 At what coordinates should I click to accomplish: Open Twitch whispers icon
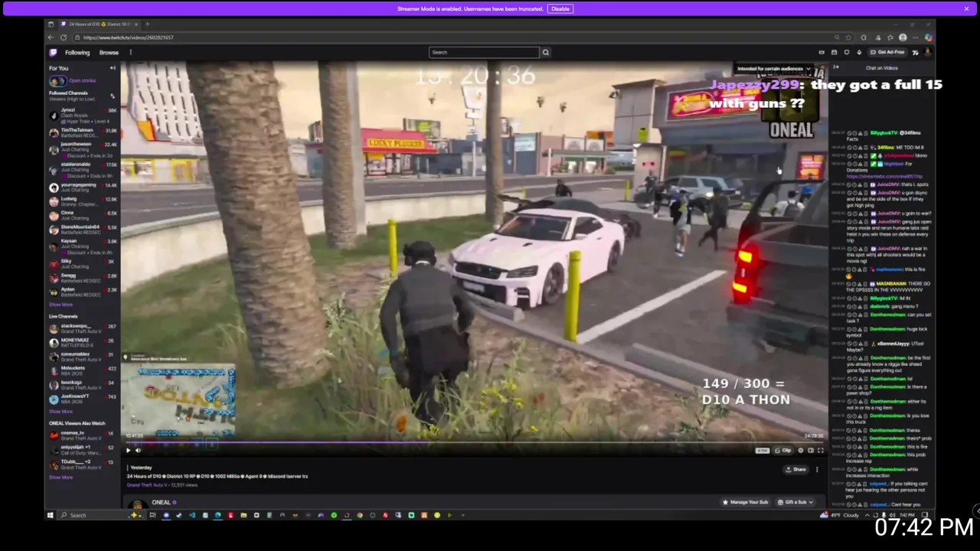click(x=846, y=52)
